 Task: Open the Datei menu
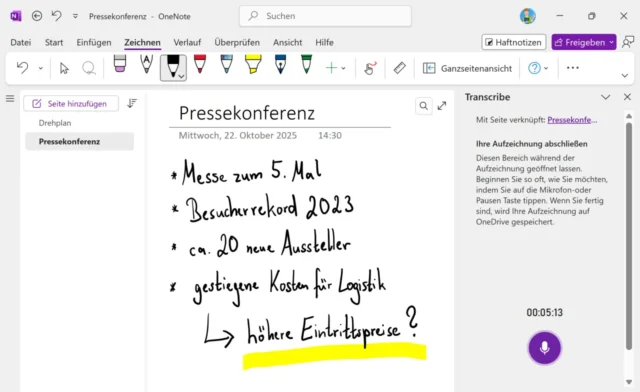[x=21, y=42]
